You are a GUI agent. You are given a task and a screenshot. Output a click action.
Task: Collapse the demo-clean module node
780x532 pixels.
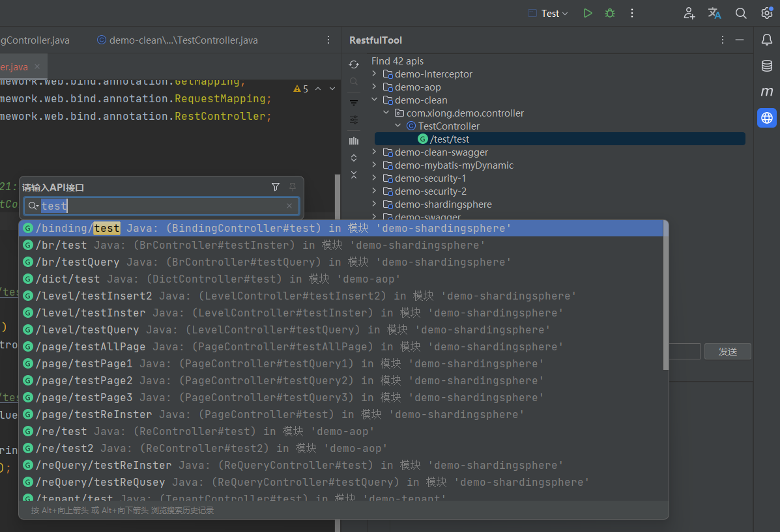point(374,100)
